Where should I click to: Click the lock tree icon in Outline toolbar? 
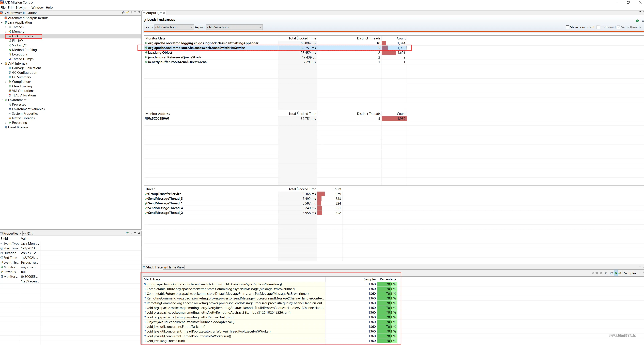pos(123,12)
